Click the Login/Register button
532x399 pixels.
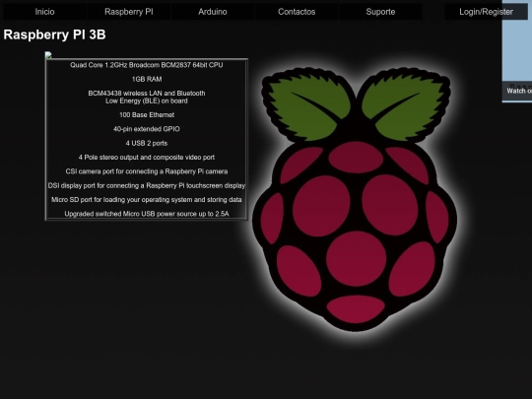click(486, 12)
